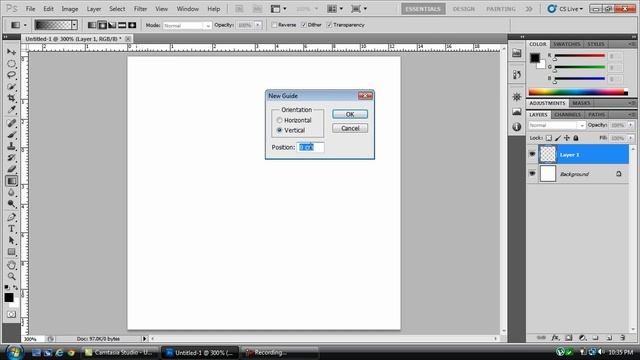Switch to the Swatches tab
This screenshot has height=360, width=640.
567,44
